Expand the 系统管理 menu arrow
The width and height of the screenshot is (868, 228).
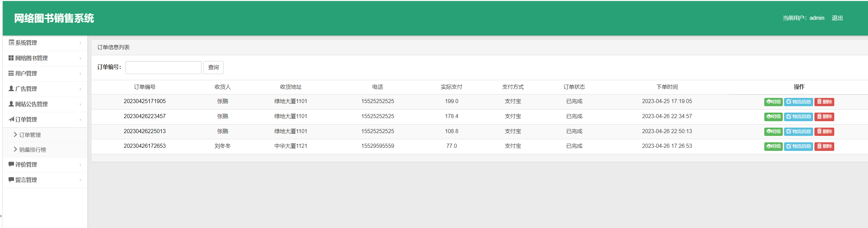(80, 43)
